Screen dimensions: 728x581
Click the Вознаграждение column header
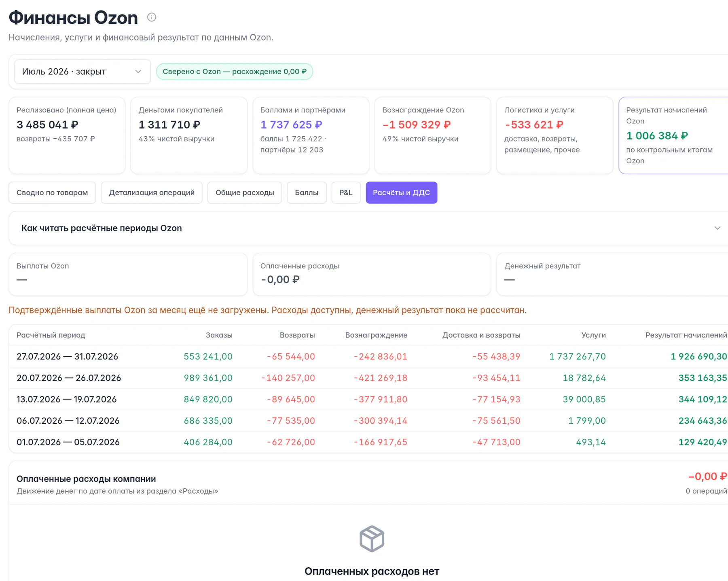376,335
